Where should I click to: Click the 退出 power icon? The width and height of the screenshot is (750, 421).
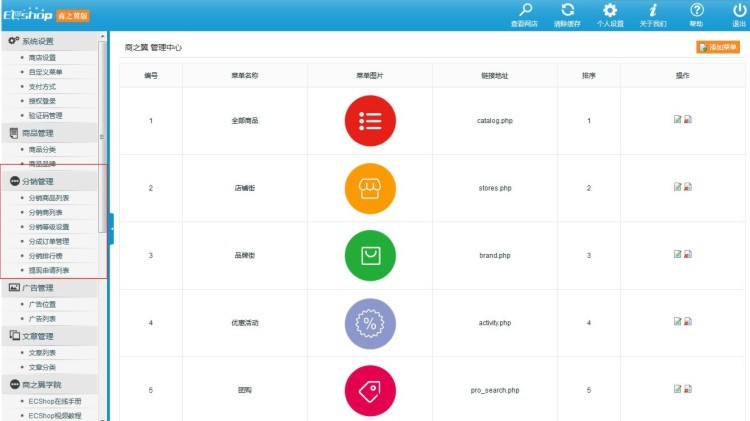[x=739, y=10]
